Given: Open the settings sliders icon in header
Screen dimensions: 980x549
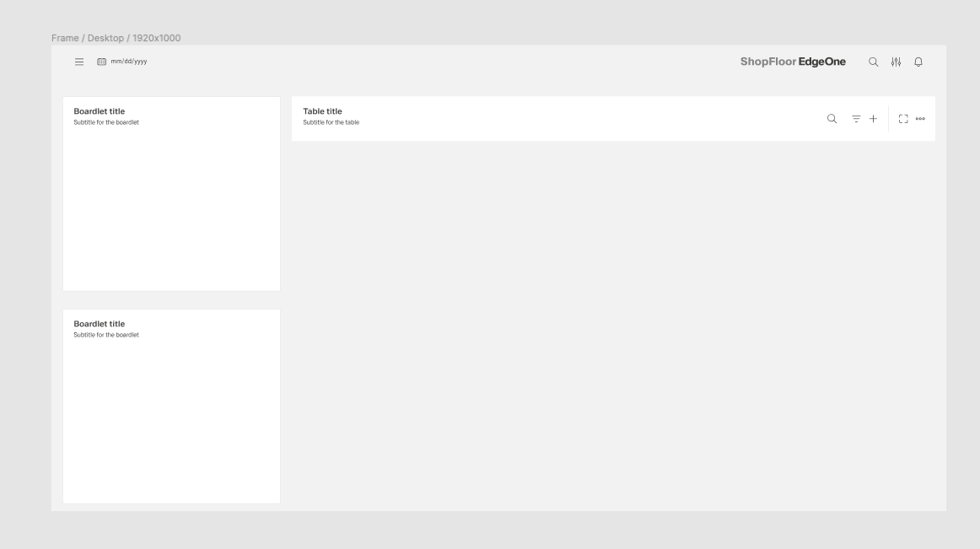Looking at the screenshot, I should (x=896, y=62).
